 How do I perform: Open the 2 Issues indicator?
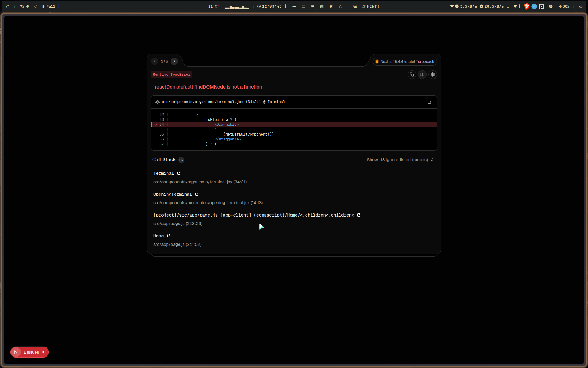click(31, 352)
